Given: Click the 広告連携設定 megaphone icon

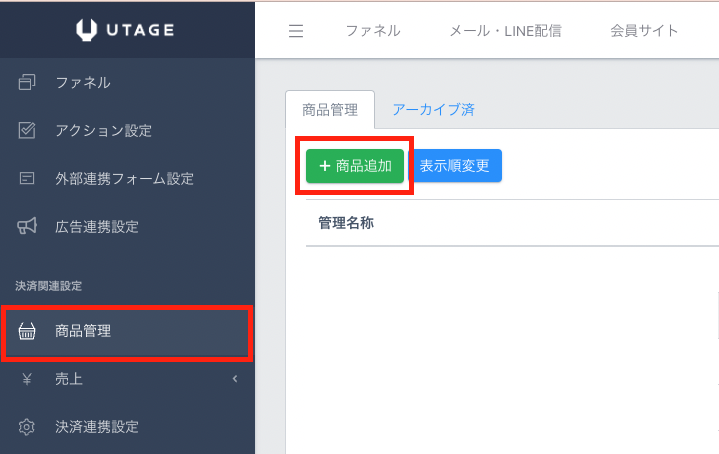Looking at the screenshot, I should [x=28, y=227].
